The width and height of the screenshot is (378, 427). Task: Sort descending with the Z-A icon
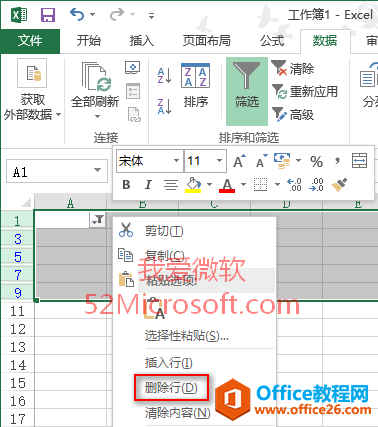point(165,106)
